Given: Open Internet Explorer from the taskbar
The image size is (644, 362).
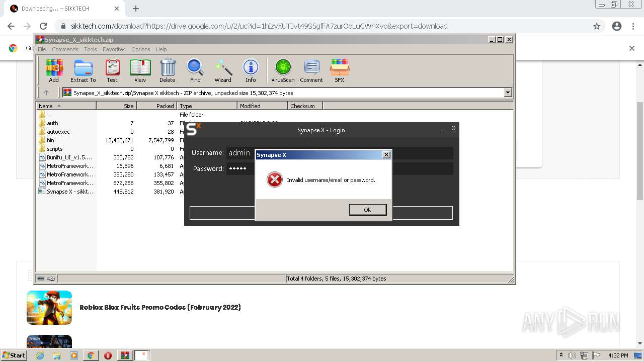Looking at the screenshot, I should tap(40, 355).
